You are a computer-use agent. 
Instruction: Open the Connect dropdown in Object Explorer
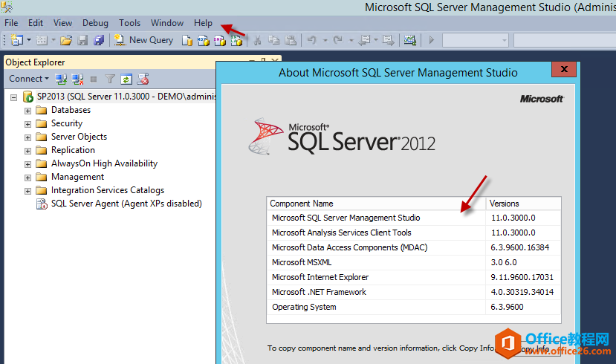29,79
